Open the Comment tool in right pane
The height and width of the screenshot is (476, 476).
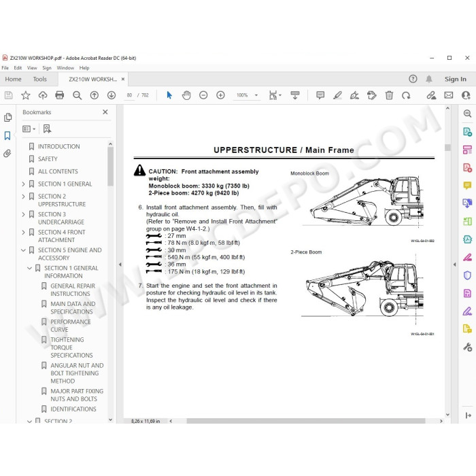(x=467, y=185)
